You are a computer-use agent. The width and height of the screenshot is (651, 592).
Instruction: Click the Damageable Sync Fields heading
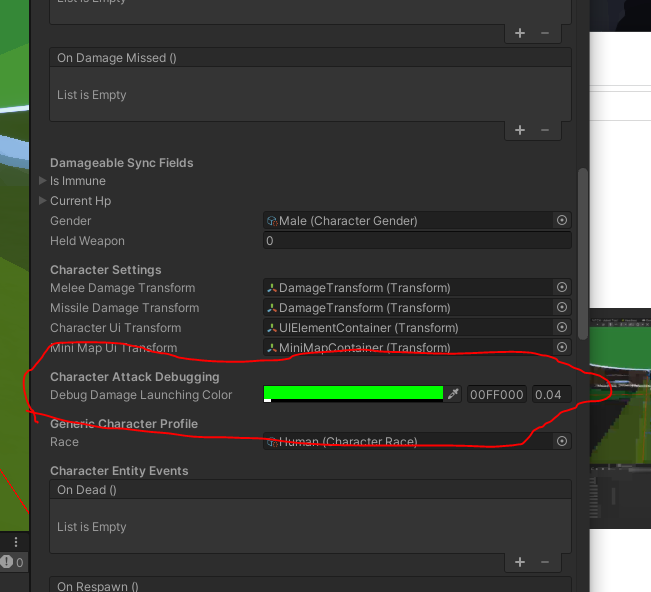coord(122,163)
